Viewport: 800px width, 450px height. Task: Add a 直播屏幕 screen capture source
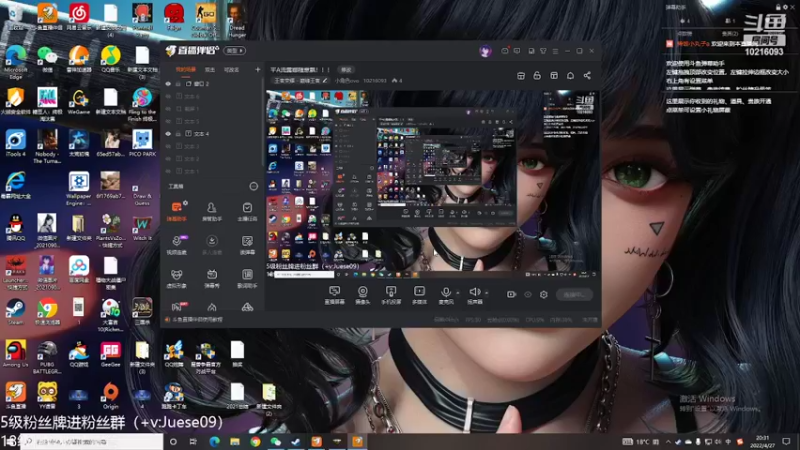(x=335, y=294)
